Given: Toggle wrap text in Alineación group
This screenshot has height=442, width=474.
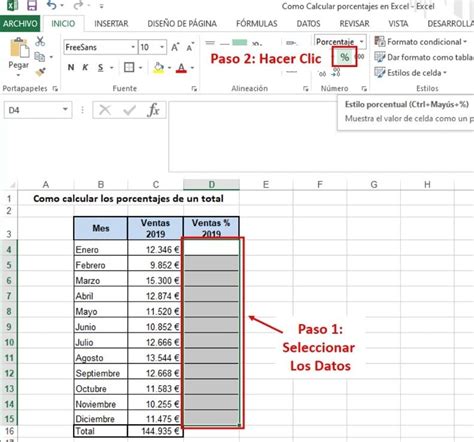Looking at the screenshot, I should pos(291,43).
